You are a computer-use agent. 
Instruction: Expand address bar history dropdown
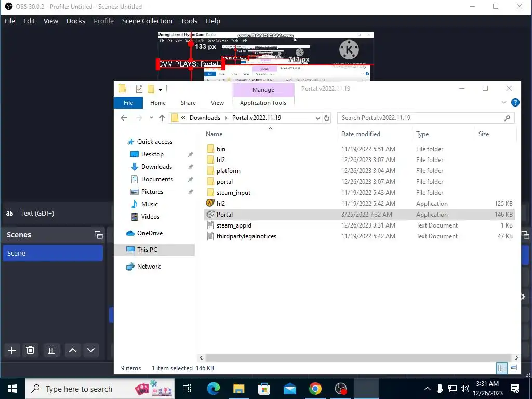point(317,118)
